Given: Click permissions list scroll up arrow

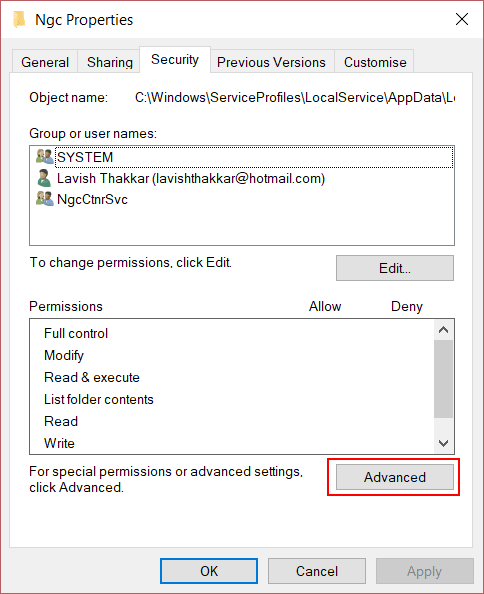Looking at the screenshot, I should point(443,330).
